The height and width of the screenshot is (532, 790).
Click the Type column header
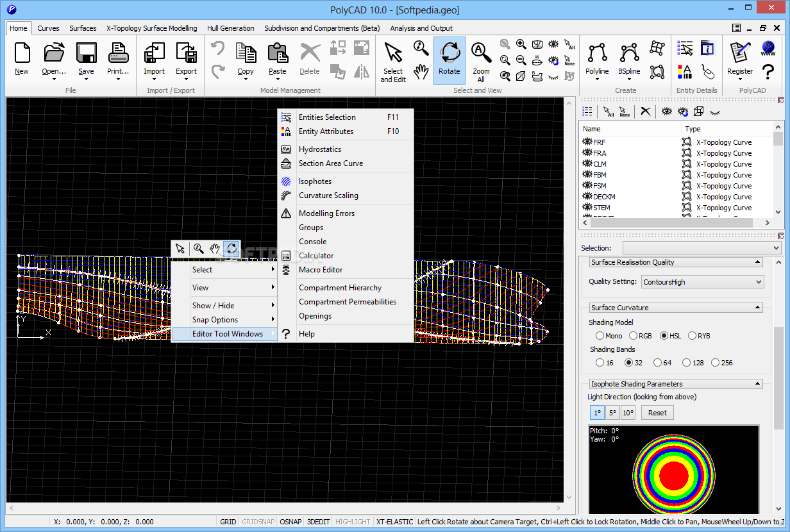pos(727,129)
